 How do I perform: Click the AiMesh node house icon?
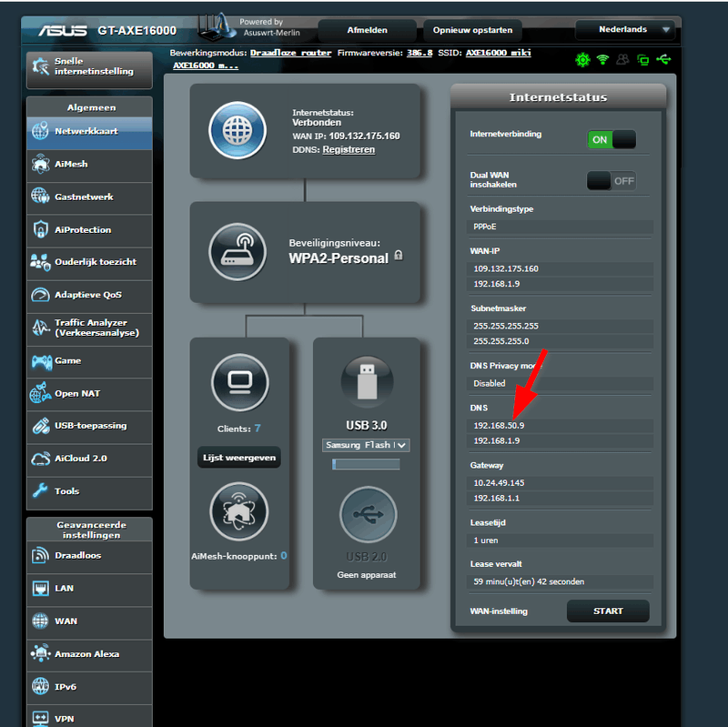[x=239, y=511]
